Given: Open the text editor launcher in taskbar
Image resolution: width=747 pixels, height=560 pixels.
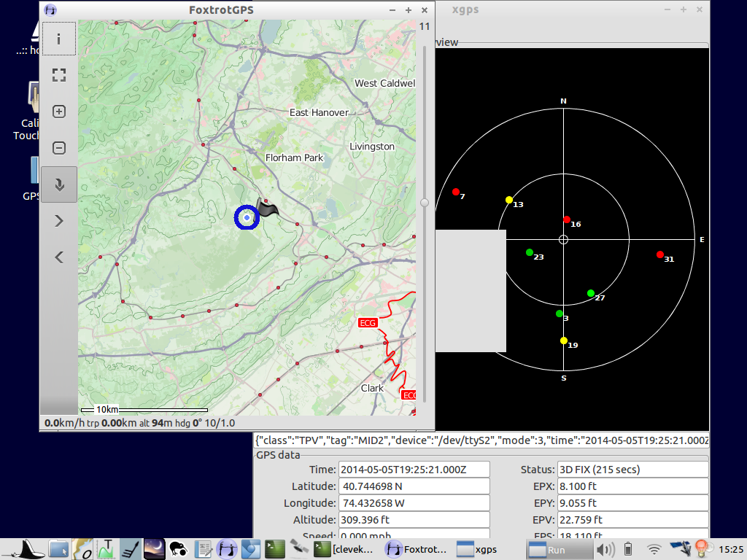Looking at the screenshot, I should [x=203, y=549].
